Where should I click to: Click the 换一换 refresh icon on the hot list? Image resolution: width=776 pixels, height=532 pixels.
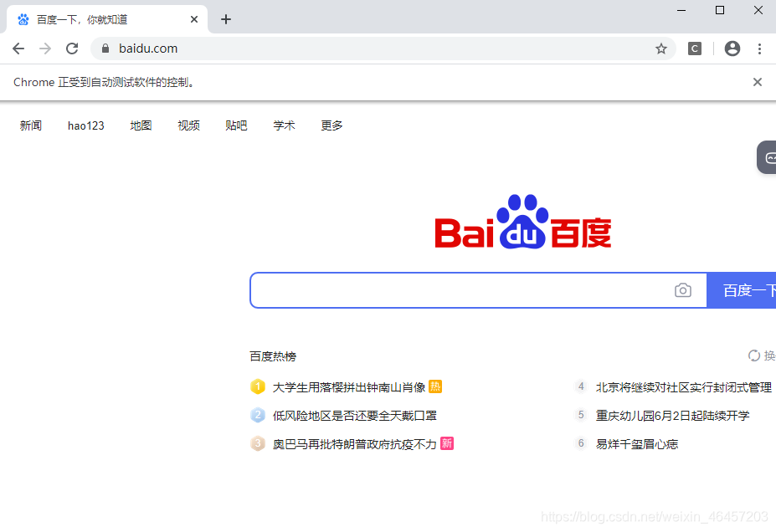click(x=755, y=356)
